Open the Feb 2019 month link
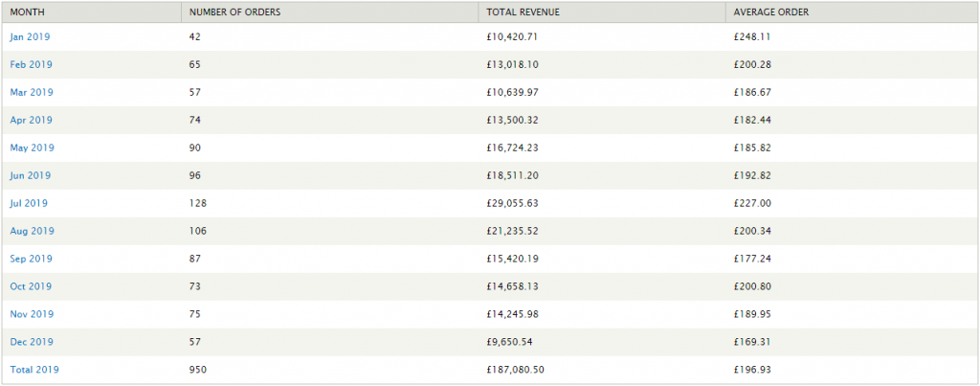The width and height of the screenshot is (980, 386). (x=31, y=65)
